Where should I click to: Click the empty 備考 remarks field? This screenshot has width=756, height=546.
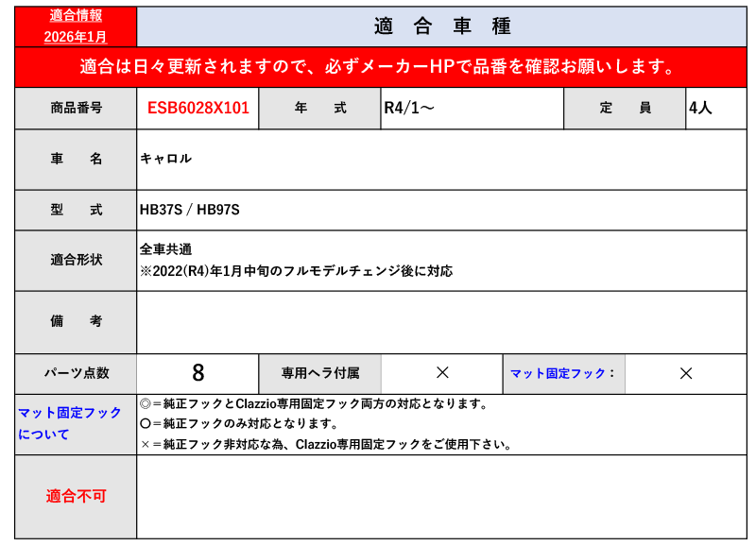(441, 322)
